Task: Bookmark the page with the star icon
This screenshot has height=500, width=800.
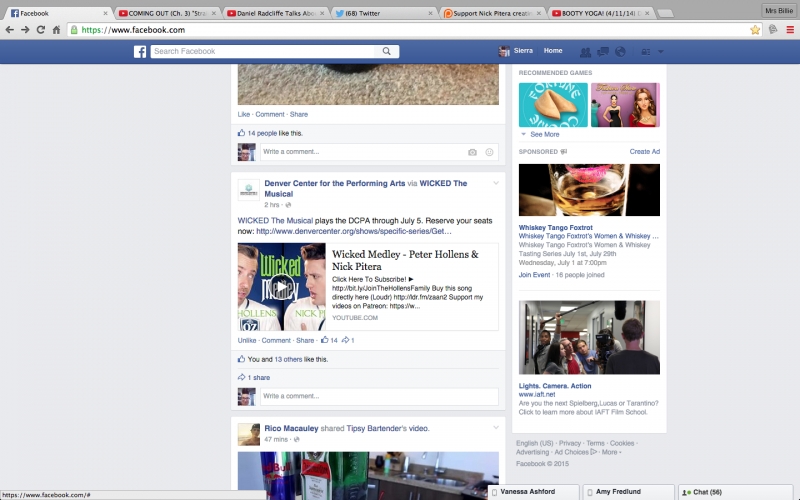Action: click(755, 30)
